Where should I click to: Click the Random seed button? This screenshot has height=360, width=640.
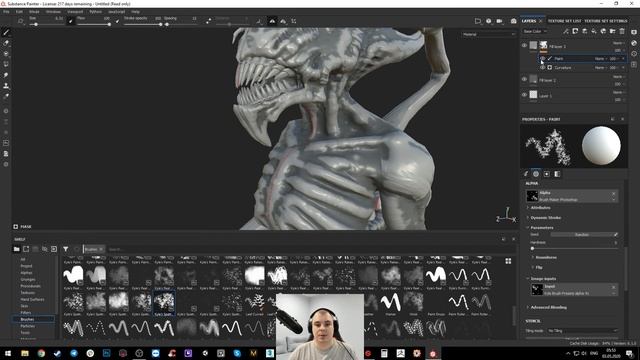[581, 235]
